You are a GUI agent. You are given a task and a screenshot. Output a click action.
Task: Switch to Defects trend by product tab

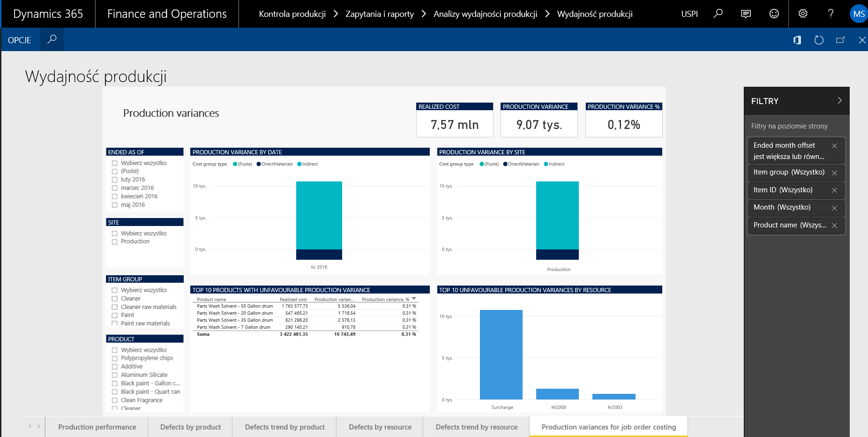[x=284, y=427]
